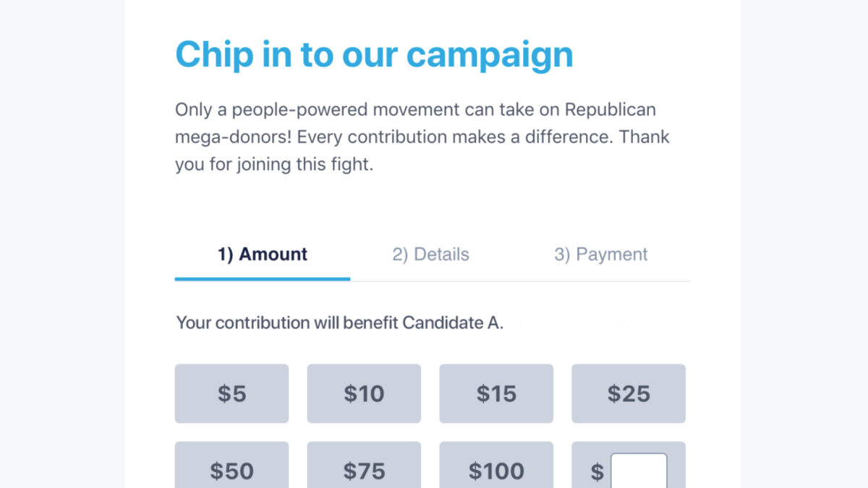Click the gray background right of the form

[804, 244]
